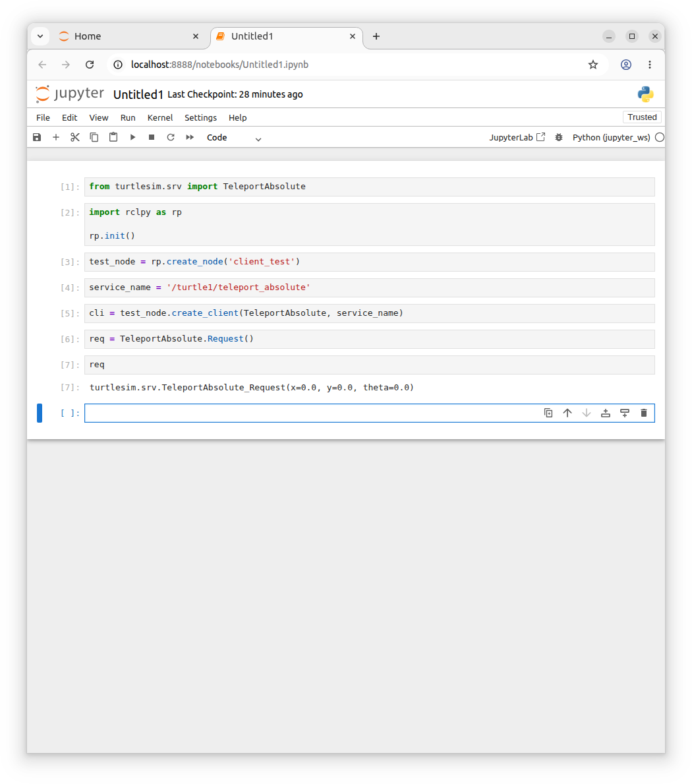Image resolution: width=692 pixels, height=784 pixels.
Task: Click the TeleportAbsolute_Request output text
Action: pos(251,388)
